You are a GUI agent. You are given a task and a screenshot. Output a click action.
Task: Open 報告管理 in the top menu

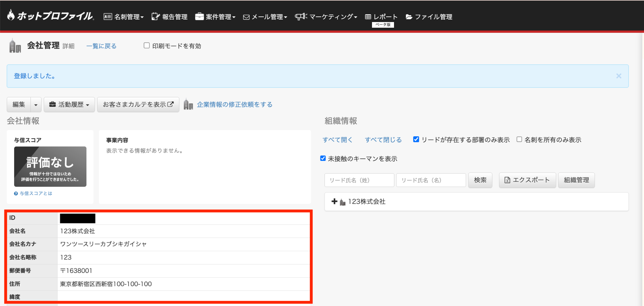click(169, 17)
